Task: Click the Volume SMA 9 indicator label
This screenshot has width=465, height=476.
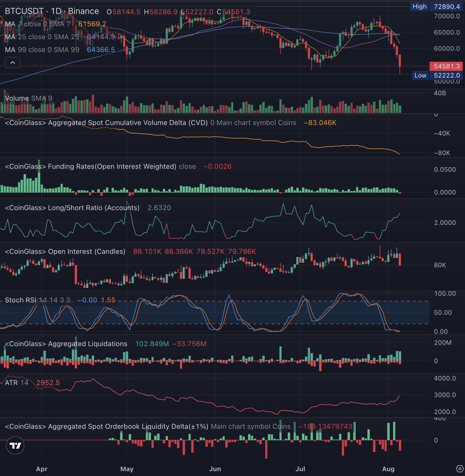Action: 28,98
